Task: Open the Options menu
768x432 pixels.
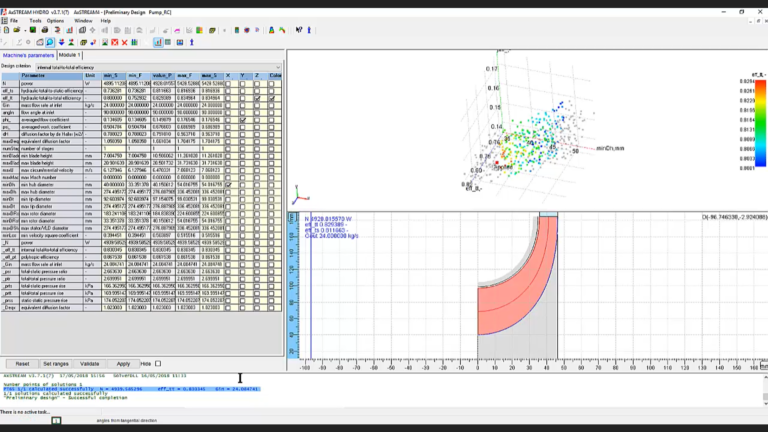Action: [55, 21]
